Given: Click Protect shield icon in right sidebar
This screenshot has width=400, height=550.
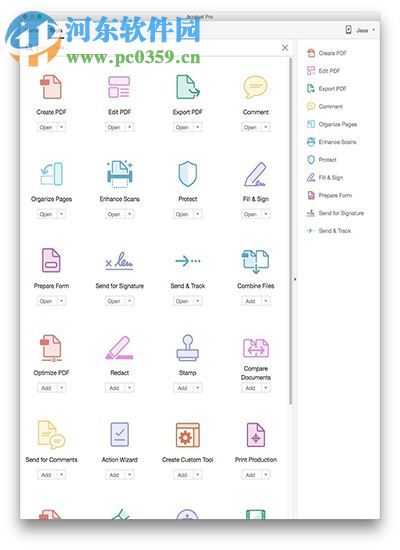Looking at the screenshot, I should tap(311, 160).
